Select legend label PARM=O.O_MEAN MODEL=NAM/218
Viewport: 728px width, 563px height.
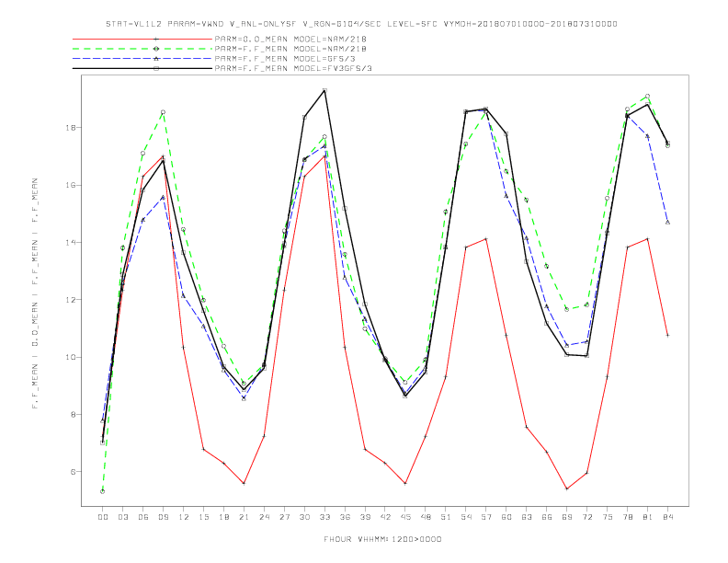(x=290, y=39)
